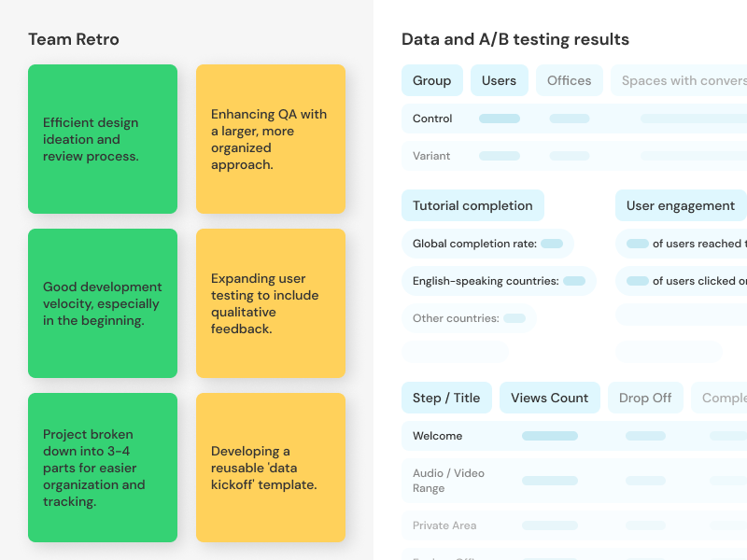Click the Variant row label
Viewport: 747px width, 560px height.
(431, 156)
